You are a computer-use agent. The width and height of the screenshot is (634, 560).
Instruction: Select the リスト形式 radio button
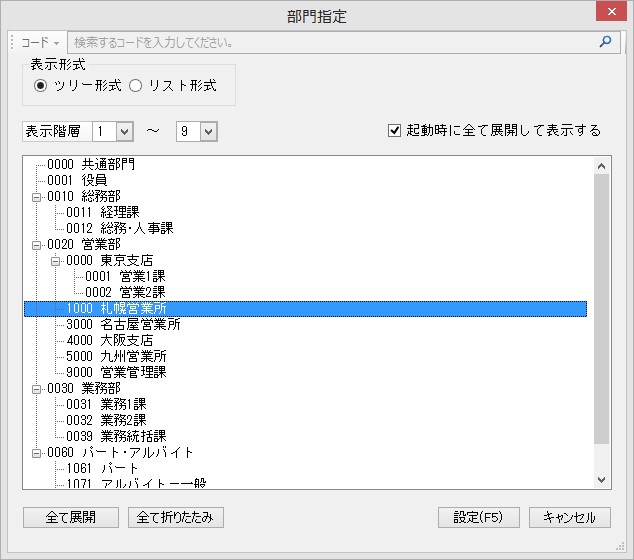click(135, 86)
